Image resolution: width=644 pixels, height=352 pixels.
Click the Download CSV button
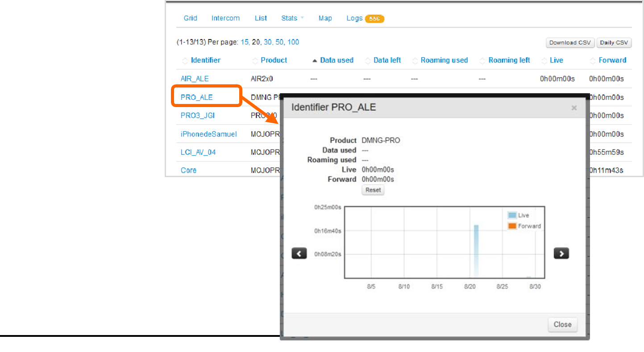point(570,43)
